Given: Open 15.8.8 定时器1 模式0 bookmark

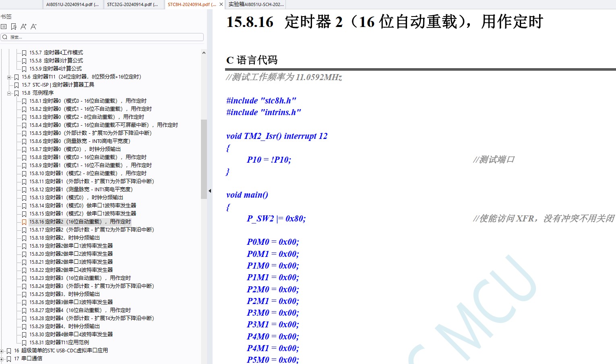Looking at the screenshot, I should tap(88, 157).
